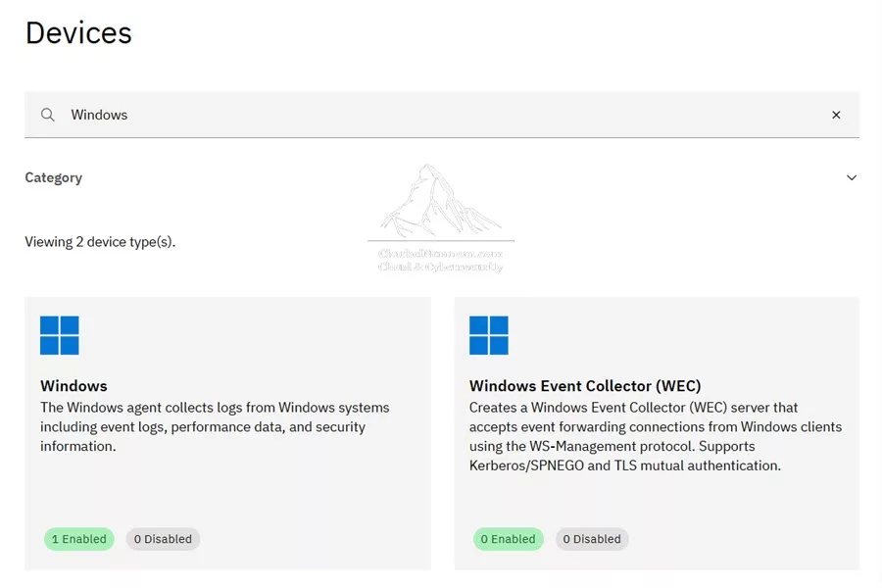Click the Devices page heading
Viewport: 882px width, 588px height.
(78, 32)
